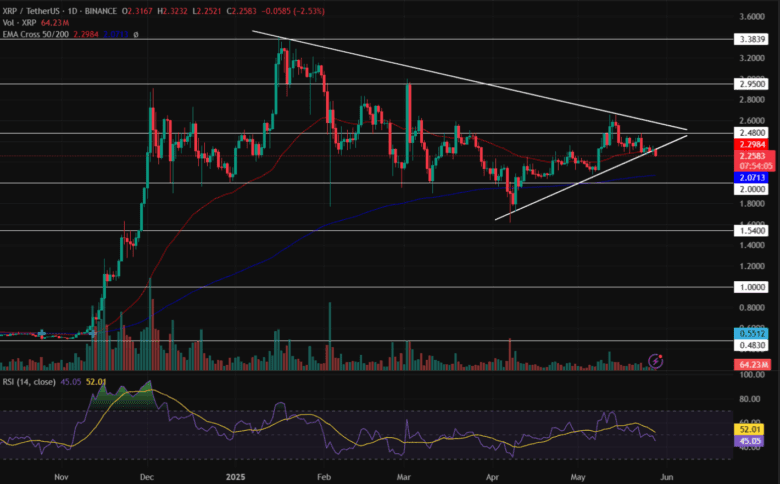The height and width of the screenshot is (484, 780).
Task: Click the purple 45.05 RSI axis label
Action: [750, 441]
